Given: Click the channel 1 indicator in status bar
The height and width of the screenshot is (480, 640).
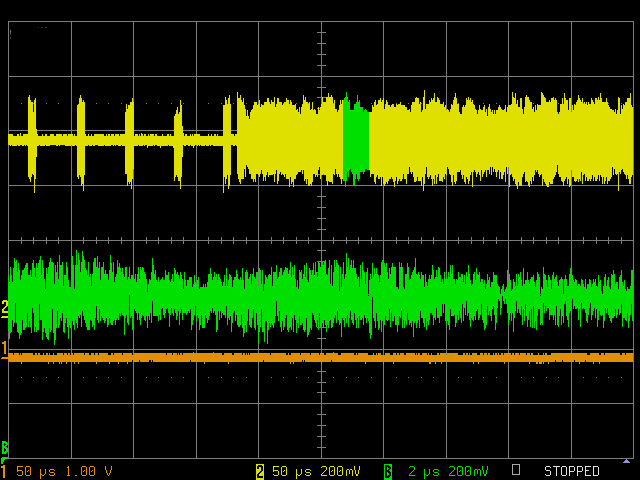Looking at the screenshot, I should [3, 471].
